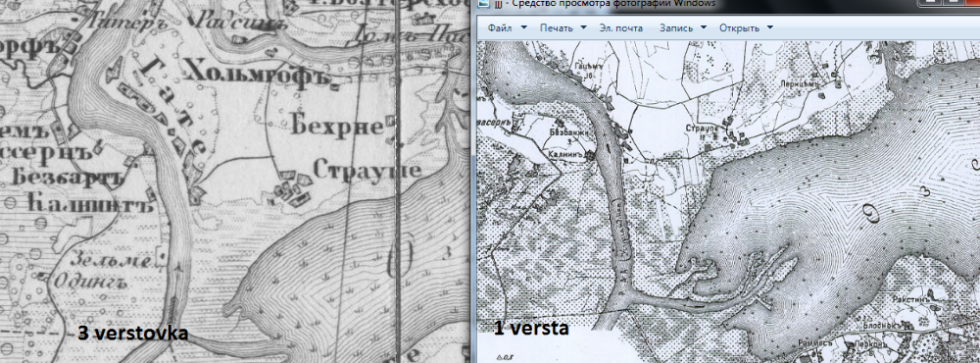Expand the dropdown arrow next to Запись
Screen dimensions: 980x363
[704, 27]
